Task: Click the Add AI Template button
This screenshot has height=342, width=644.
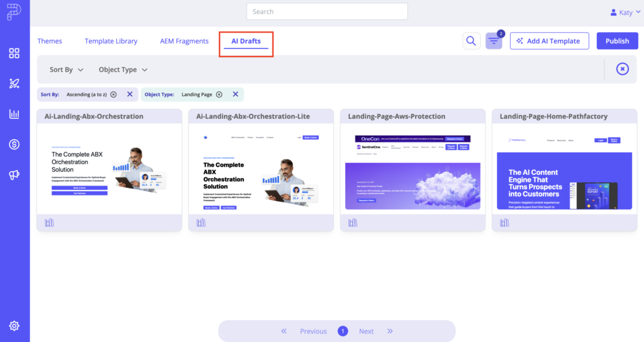Action: [x=549, y=41]
